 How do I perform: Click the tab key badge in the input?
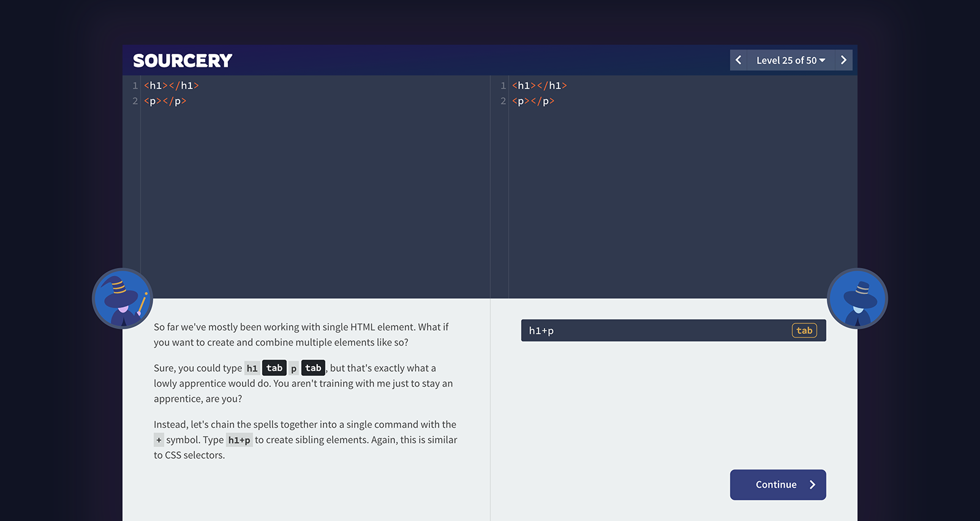(804, 330)
